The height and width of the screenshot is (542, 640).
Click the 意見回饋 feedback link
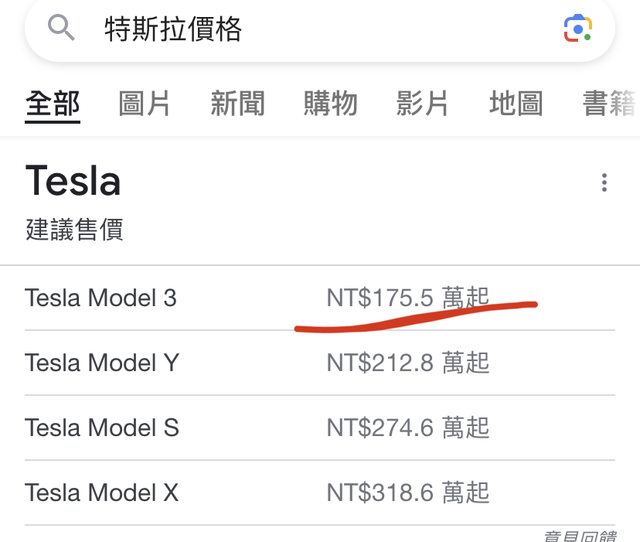click(580, 536)
